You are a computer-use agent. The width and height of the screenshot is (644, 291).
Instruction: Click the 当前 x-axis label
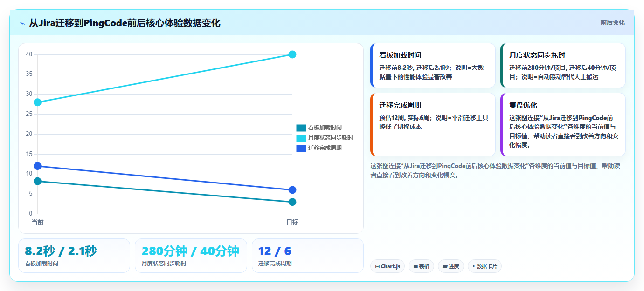(x=38, y=222)
